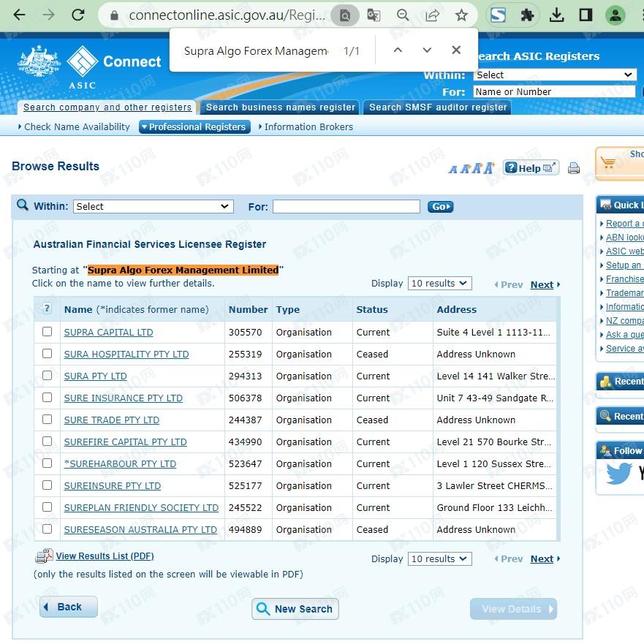Open the browser extensions puzzle icon
Screen dimensions: 644x644
coord(527,15)
